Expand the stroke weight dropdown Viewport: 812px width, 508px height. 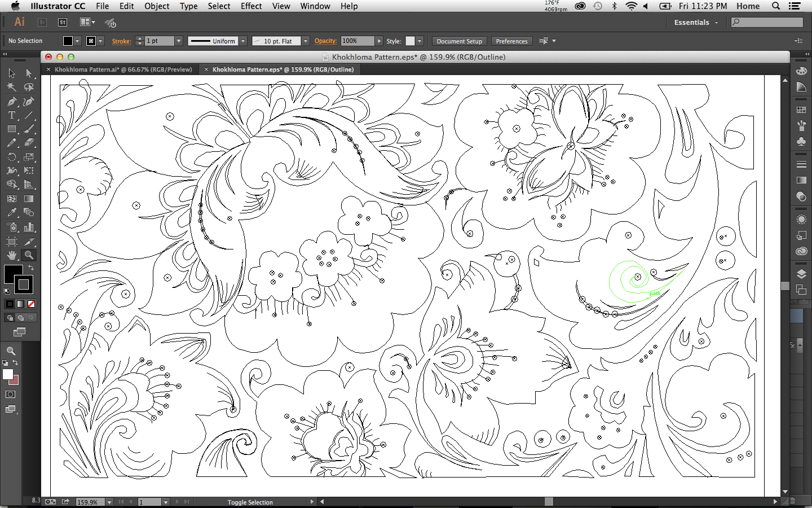pyautogui.click(x=179, y=41)
